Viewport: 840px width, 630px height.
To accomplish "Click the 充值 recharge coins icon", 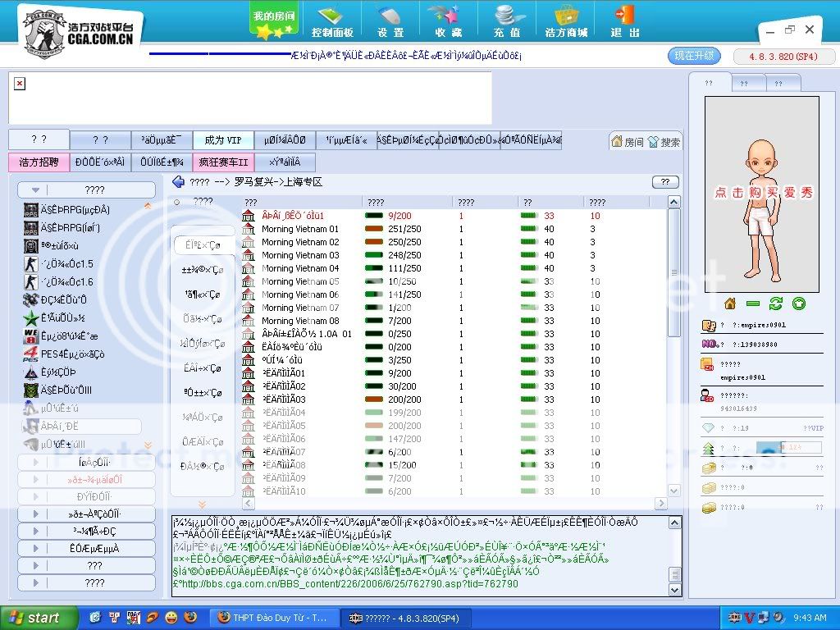I will [x=508, y=21].
